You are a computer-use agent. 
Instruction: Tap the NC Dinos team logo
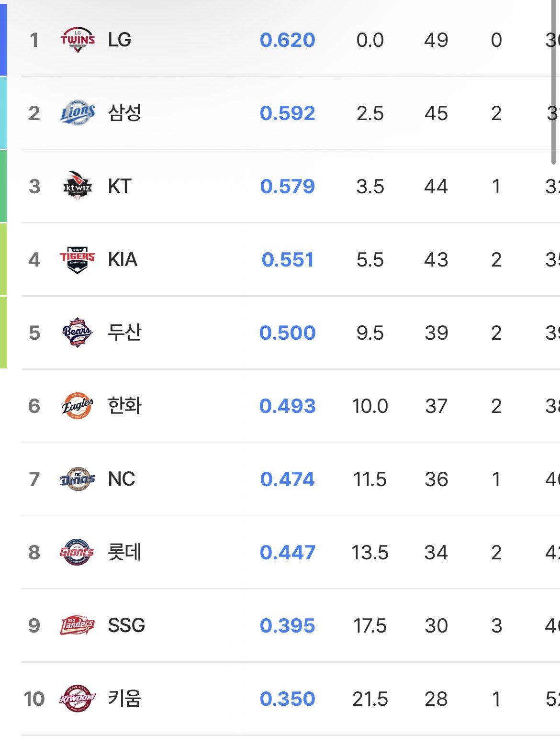click(x=78, y=479)
